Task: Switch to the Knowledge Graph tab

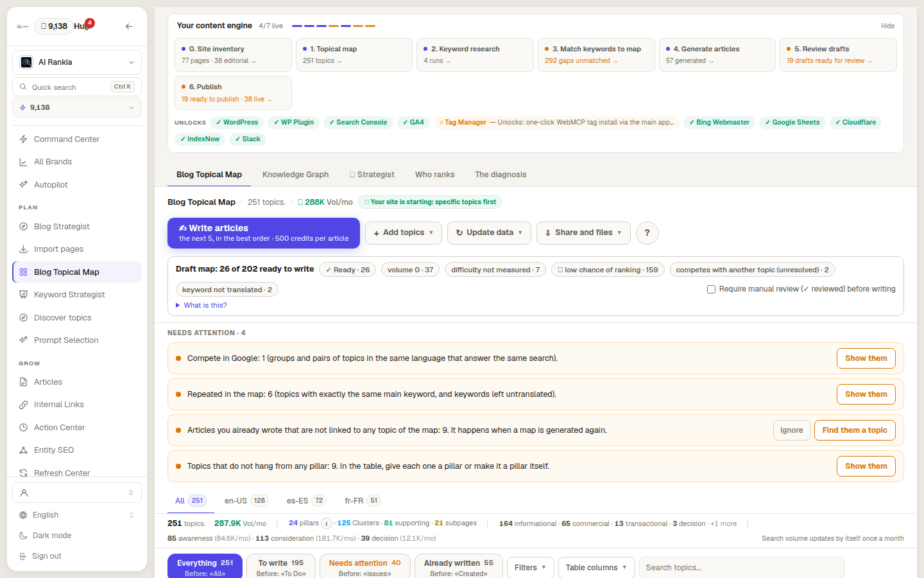Action: pos(295,175)
